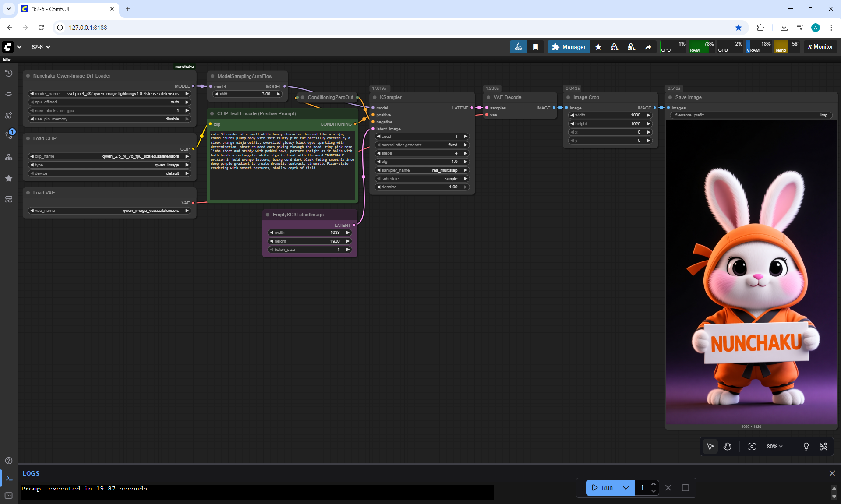Image resolution: width=841 pixels, height=504 pixels.
Task: Expand the Run button options dropdown
Action: click(x=625, y=488)
